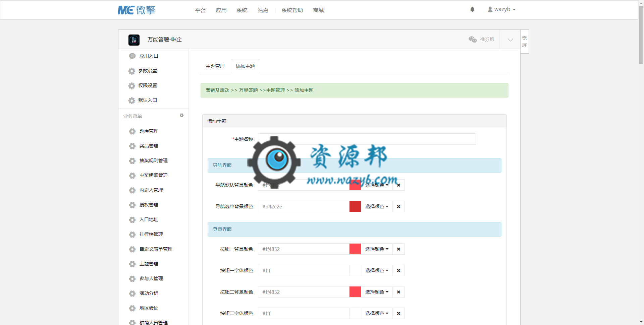Image resolution: width=644 pixels, height=325 pixels.
Task: Open 主题管理 in the sidebar
Action: (149, 264)
